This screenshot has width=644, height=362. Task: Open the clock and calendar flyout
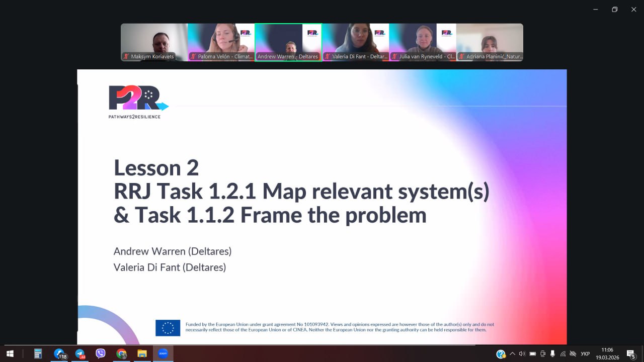pos(607,354)
